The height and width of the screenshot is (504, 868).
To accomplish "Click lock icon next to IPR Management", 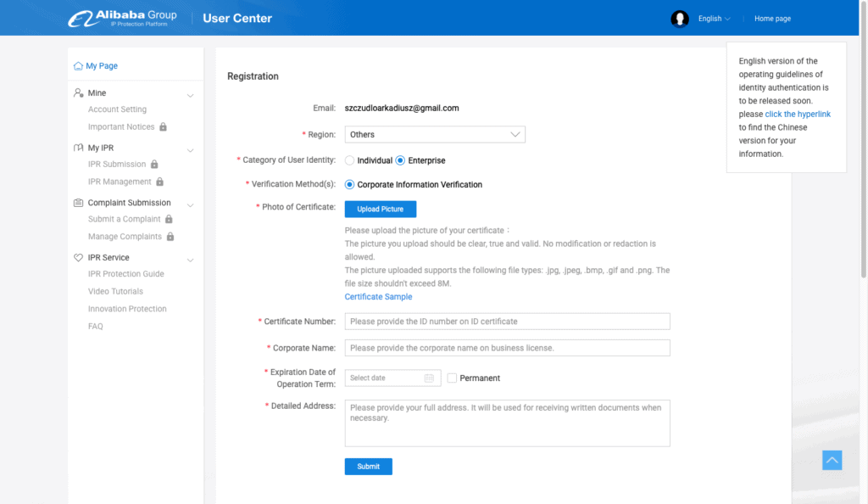I will click(159, 182).
